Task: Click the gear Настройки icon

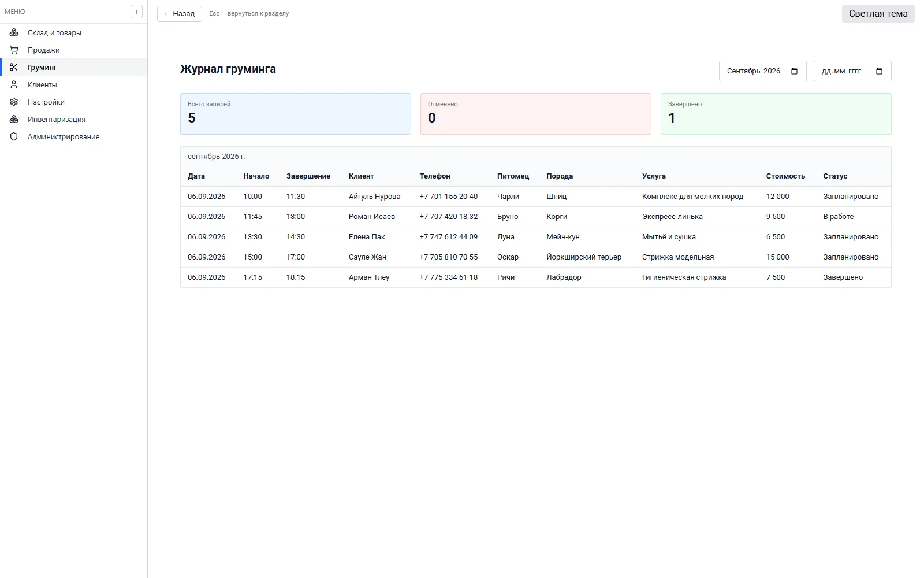Action: (x=14, y=102)
